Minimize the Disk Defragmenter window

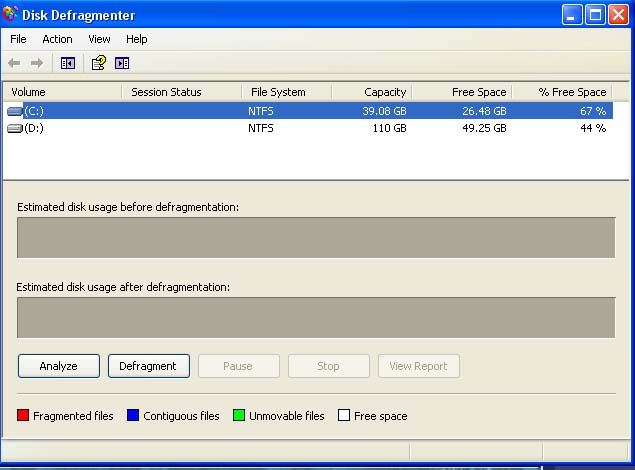tap(572, 15)
